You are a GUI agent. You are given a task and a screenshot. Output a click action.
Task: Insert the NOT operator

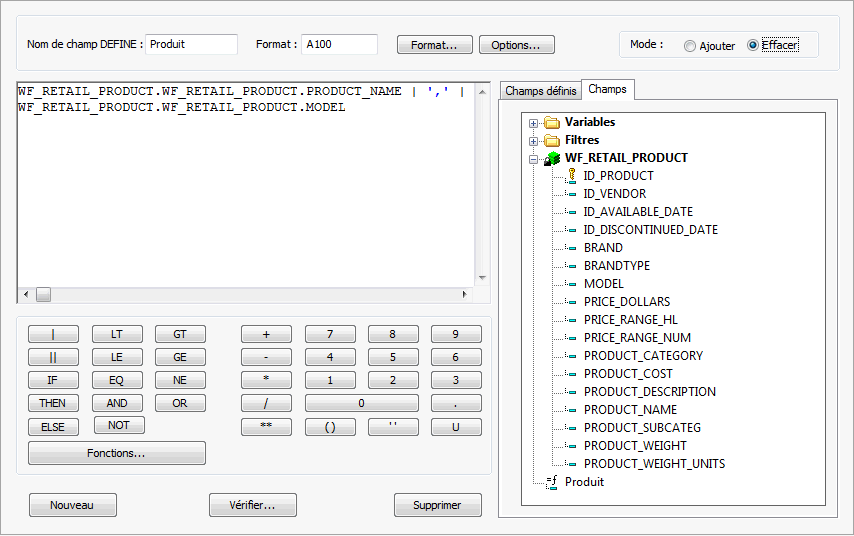click(x=119, y=425)
